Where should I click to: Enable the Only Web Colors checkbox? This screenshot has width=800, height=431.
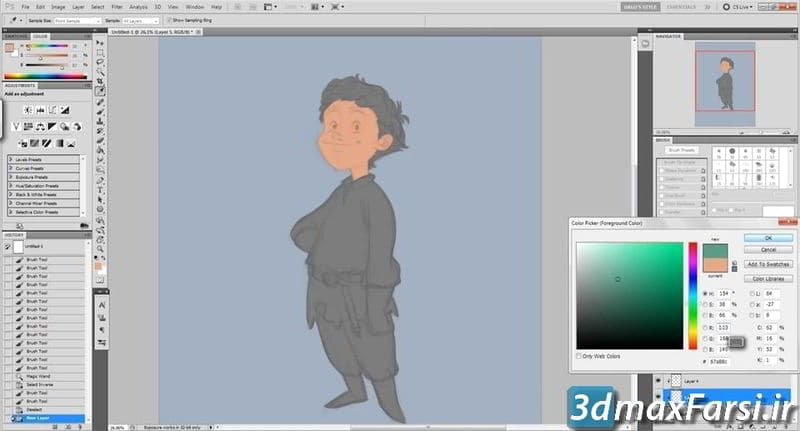click(579, 355)
